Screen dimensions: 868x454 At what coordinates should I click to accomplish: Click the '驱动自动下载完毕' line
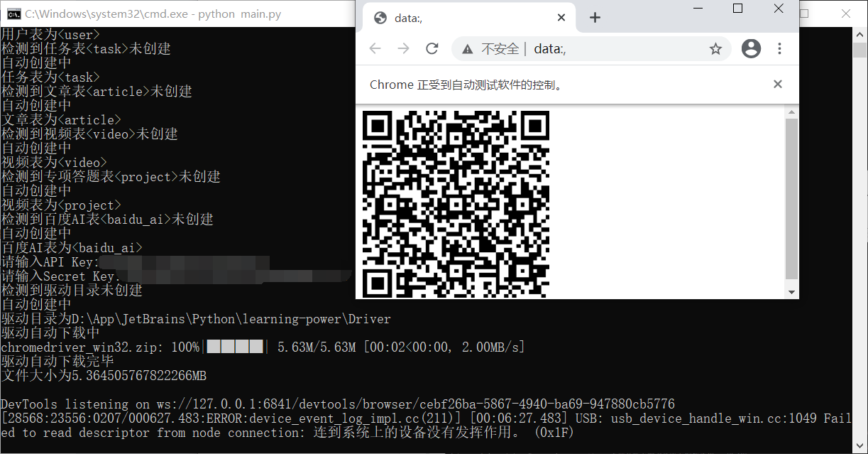(57, 362)
